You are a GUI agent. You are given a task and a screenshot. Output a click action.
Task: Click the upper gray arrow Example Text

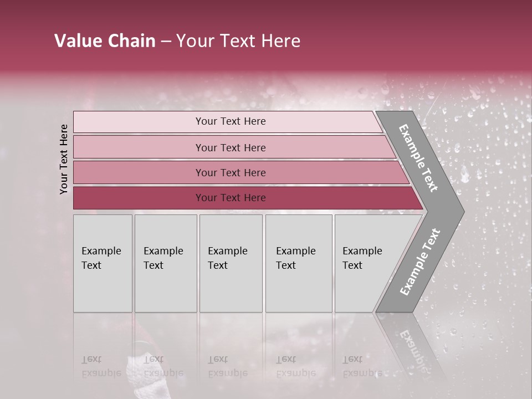click(x=419, y=158)
